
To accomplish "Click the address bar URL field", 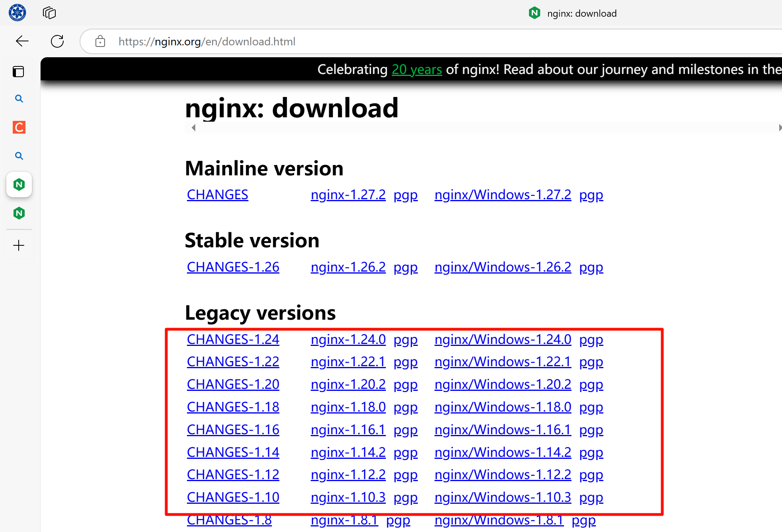I will coord(207,41).
